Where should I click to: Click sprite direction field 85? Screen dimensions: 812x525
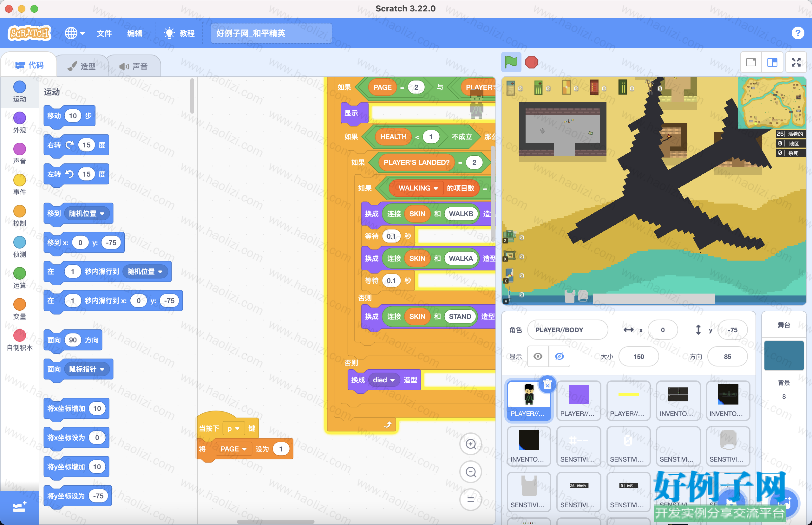coord(727,356)
